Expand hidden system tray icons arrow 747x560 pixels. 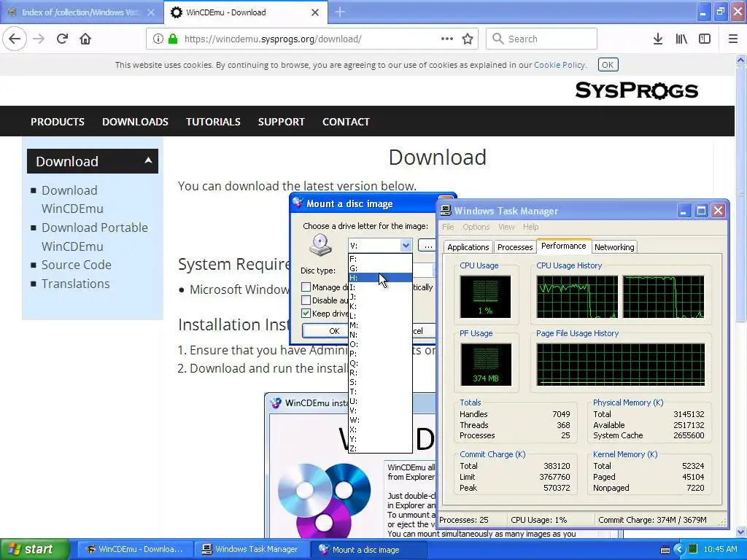679,550
